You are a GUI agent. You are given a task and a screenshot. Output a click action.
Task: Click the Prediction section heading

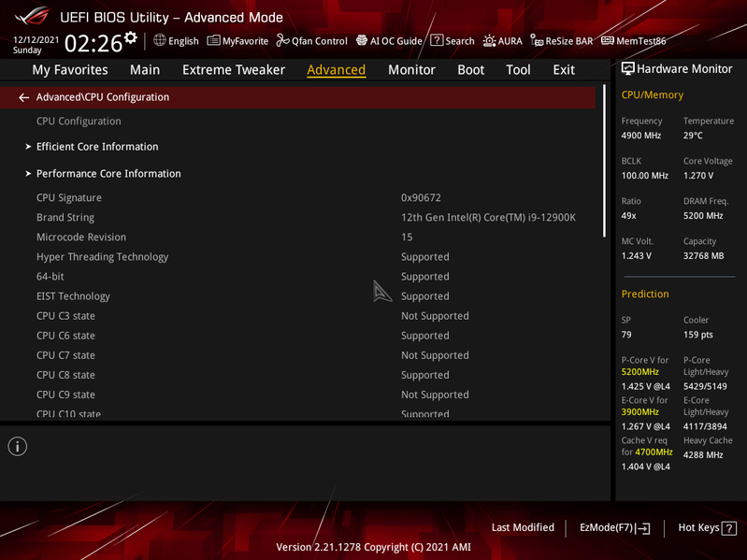click(644, 294)
